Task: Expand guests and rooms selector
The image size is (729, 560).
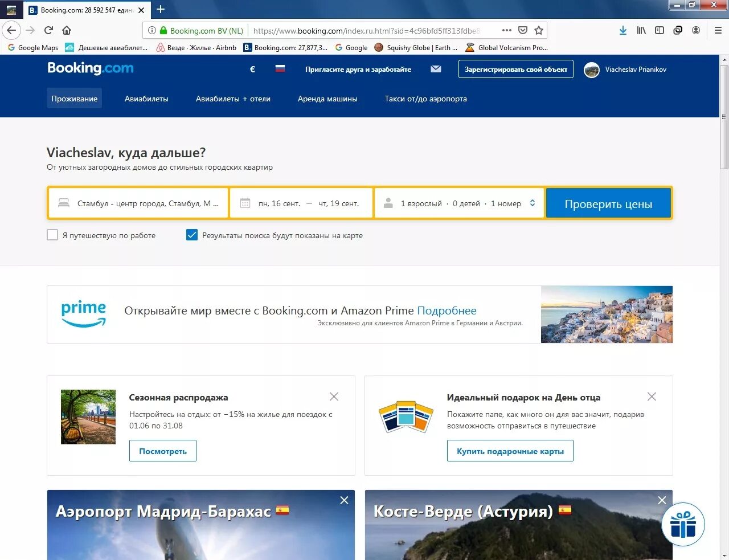Action: (460, 203)
